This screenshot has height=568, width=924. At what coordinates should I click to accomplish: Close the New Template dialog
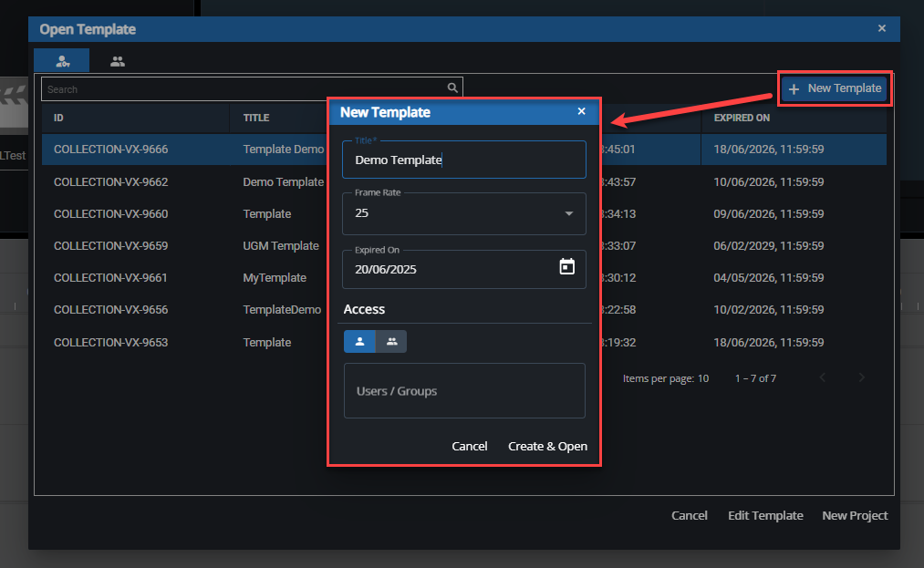coord(581,111)
